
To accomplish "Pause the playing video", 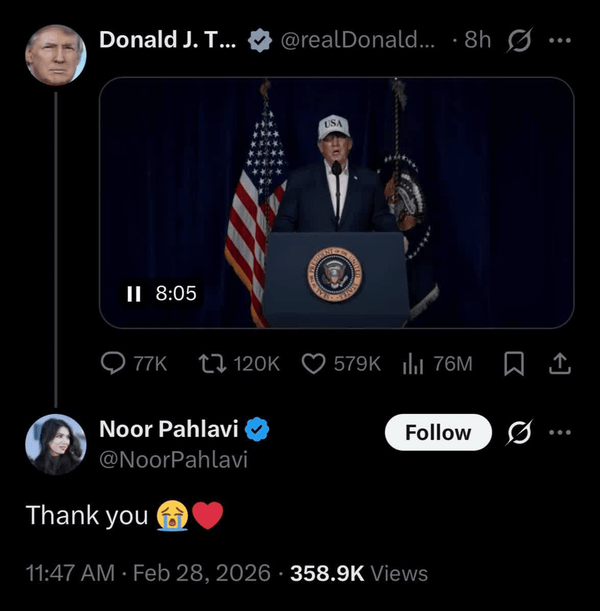I will 133,294.
